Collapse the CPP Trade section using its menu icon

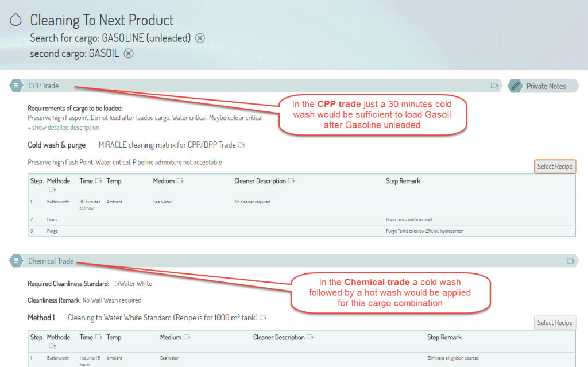[x=16, y=86]
